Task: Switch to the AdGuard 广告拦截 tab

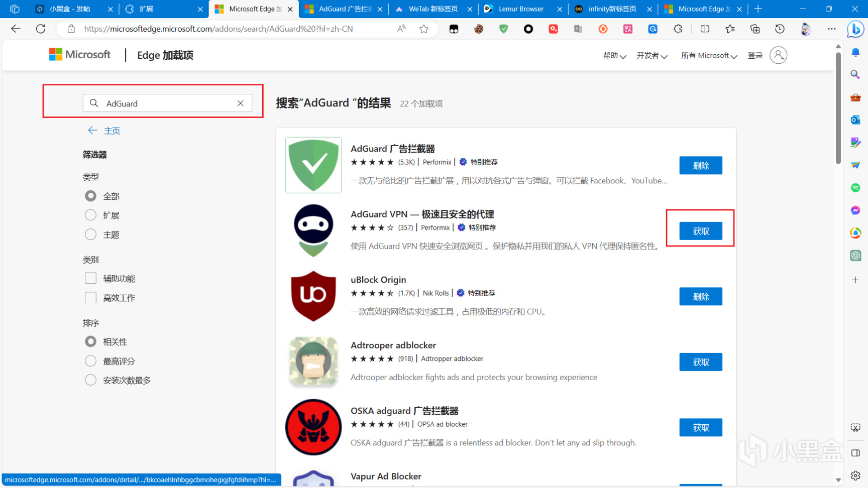Action: point(344,9)
